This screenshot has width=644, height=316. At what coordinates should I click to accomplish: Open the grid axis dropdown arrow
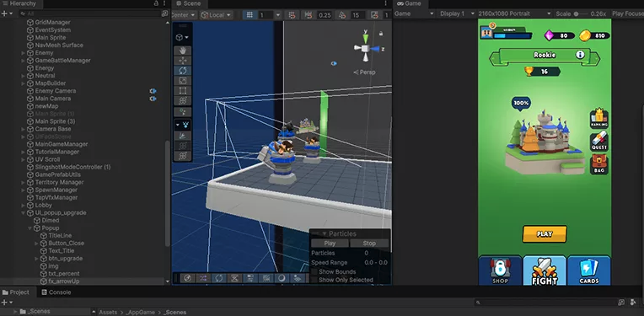277,15
